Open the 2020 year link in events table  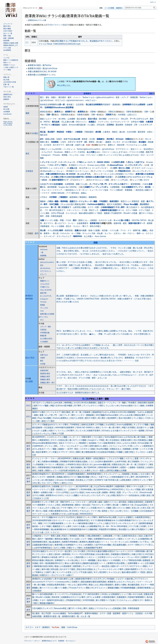pos(28,522)
